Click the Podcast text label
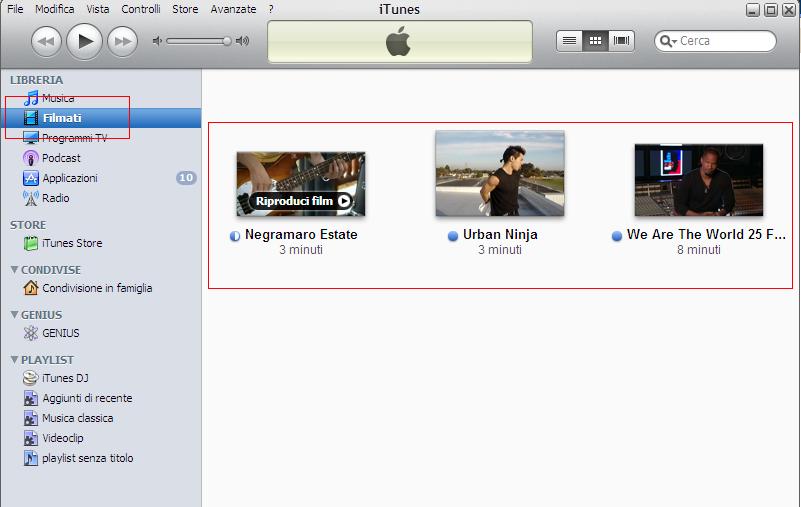801x507 pixels. (x=61, y=158)
